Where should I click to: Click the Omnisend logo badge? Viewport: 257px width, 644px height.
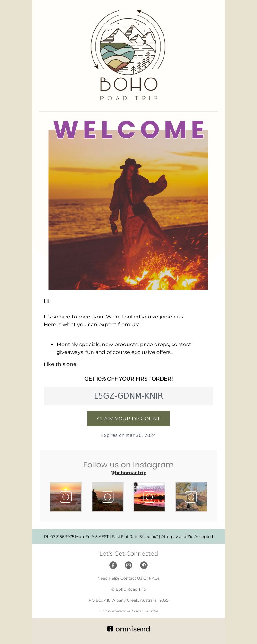[128, 629]
